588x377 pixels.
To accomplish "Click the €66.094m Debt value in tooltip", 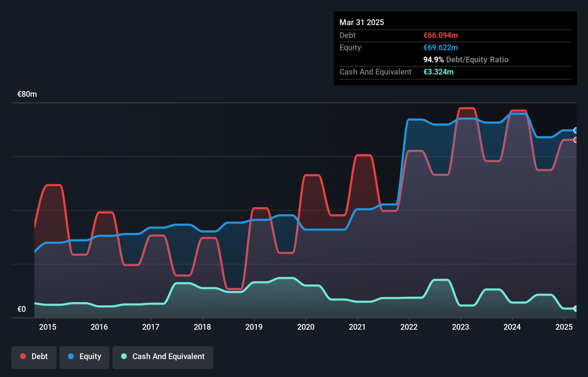I will 440,35.
